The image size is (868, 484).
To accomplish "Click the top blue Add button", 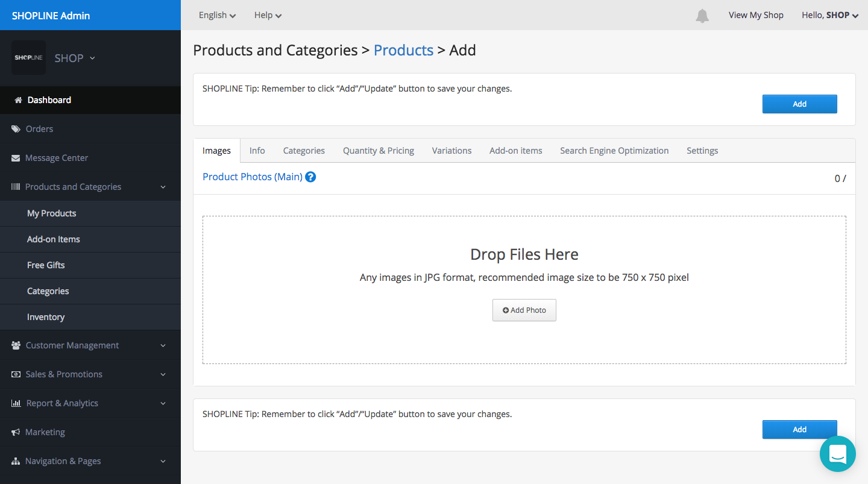I will [x=799, y=104].
